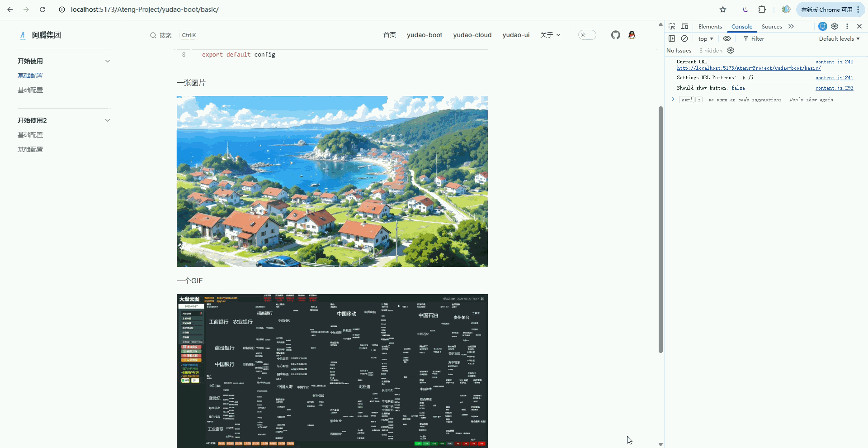Go to yudao-cloud in the navigation bar

tap(472, 35)
